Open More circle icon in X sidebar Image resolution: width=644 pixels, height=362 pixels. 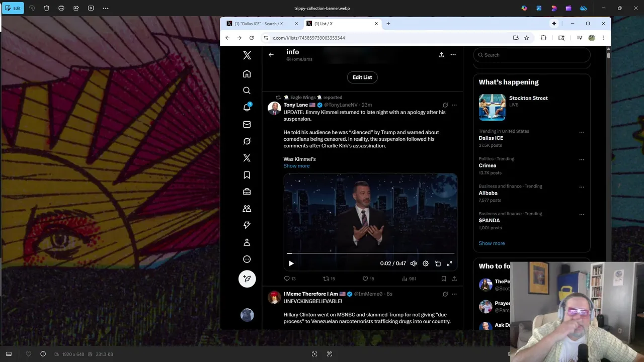[247, 259]
